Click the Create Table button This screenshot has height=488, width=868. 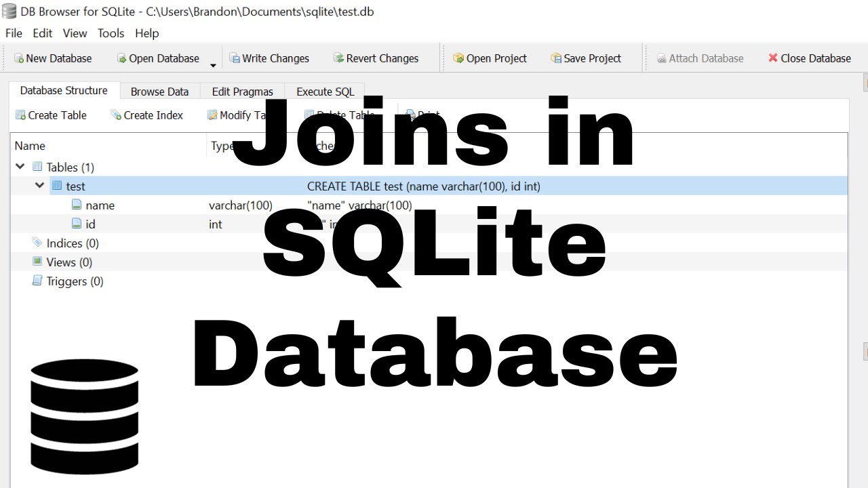point(51,115)
